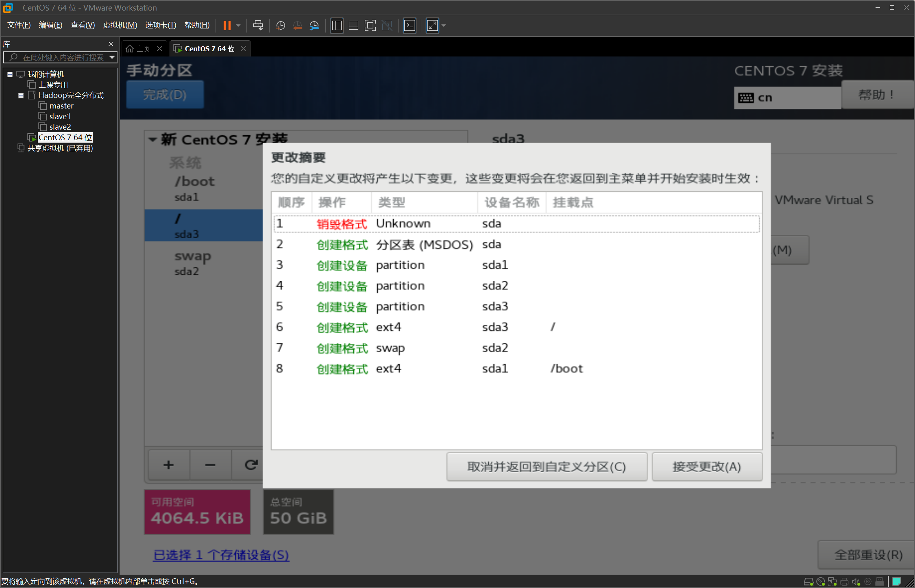The image size is (915, 588).
Task: Enter full screen mode
Action: pyautogui.click(x=370, y=26)
